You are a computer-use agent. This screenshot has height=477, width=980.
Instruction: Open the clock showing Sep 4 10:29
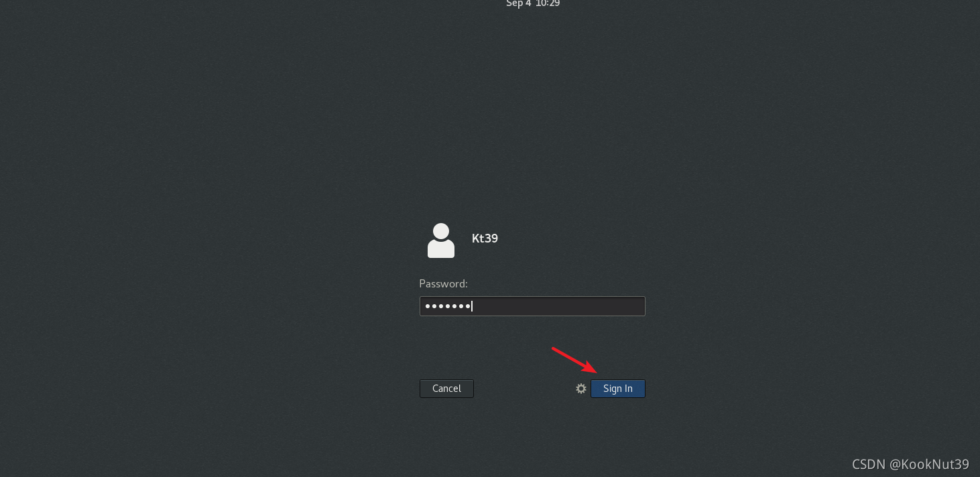click(x=533, y=3)
